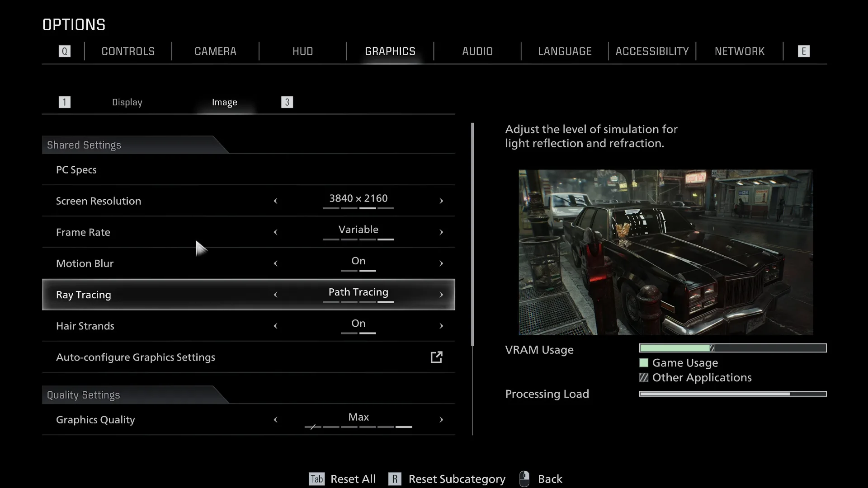Click the R key icon for Reset Subcategory

point(395,479)
